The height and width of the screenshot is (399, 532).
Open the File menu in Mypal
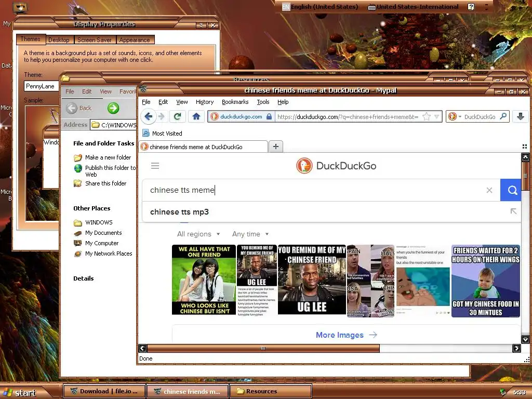click(146, 102)
